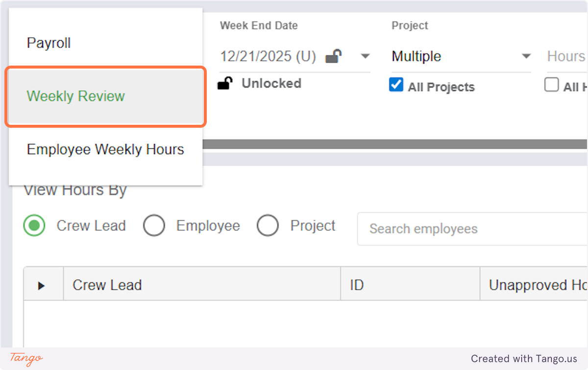Choose the Employee view radio button
This screenshot has width=588, height=370.
[154, 226]
